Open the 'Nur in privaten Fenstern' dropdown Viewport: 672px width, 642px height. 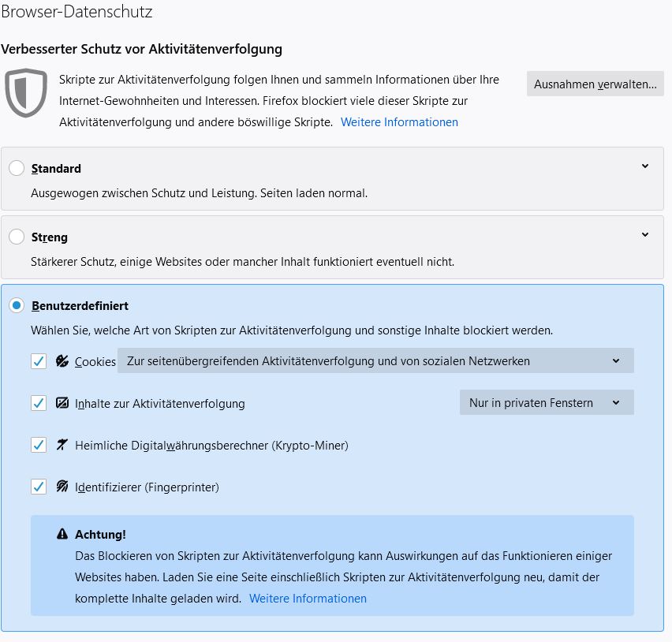coord(546,403)
